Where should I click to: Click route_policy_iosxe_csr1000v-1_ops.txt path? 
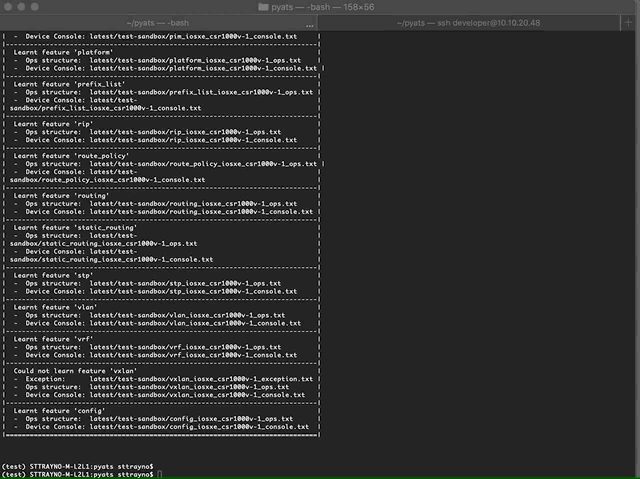203,164
